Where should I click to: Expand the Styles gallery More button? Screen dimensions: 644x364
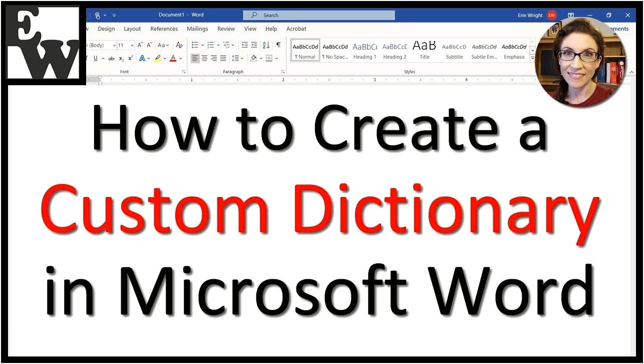point(532,58)
